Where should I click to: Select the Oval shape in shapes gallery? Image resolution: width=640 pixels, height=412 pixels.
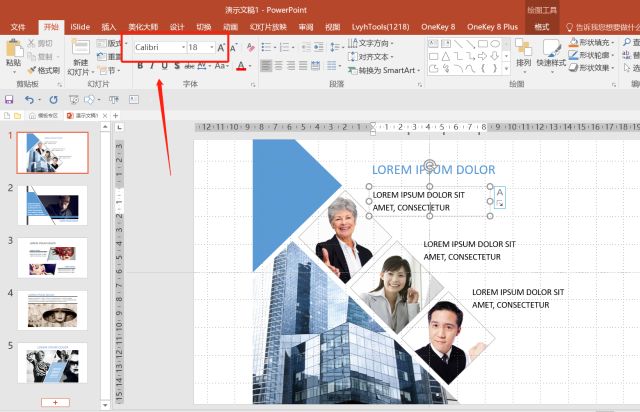(x=495, y=43)
